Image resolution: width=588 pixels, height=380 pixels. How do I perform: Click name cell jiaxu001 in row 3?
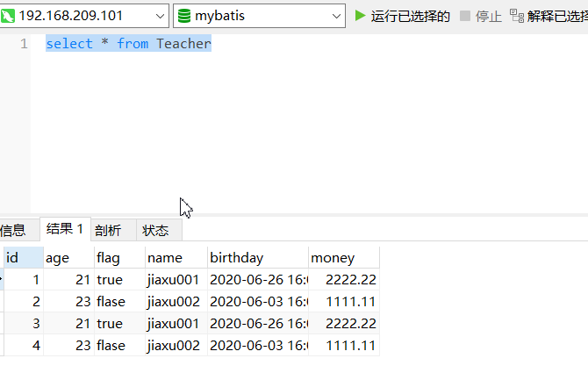176,323
